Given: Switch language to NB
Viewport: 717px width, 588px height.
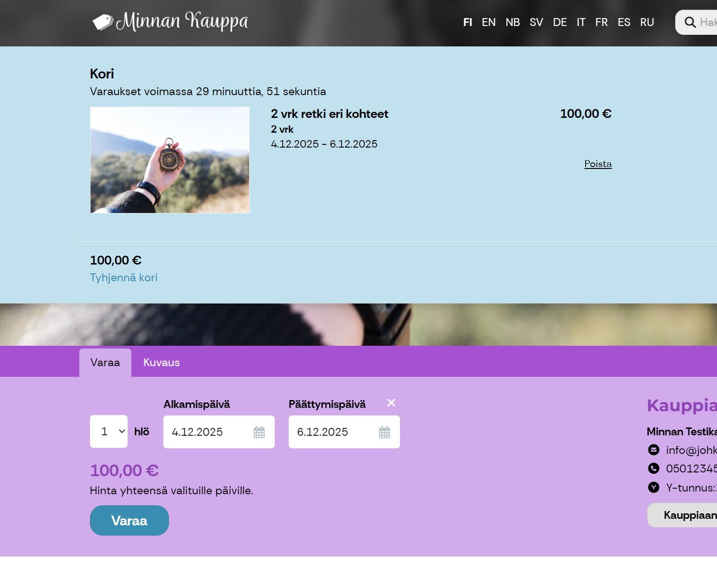Looking at the screenshot, I should coord(513,22).
